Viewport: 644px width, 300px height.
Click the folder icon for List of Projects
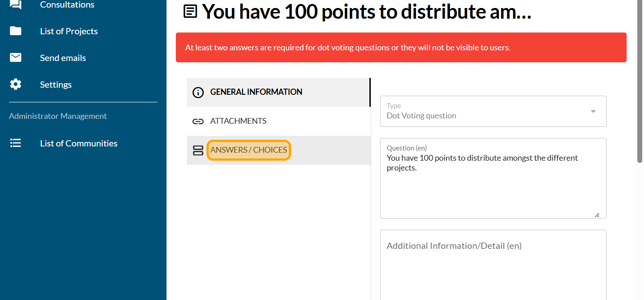(x=16, y=31)
